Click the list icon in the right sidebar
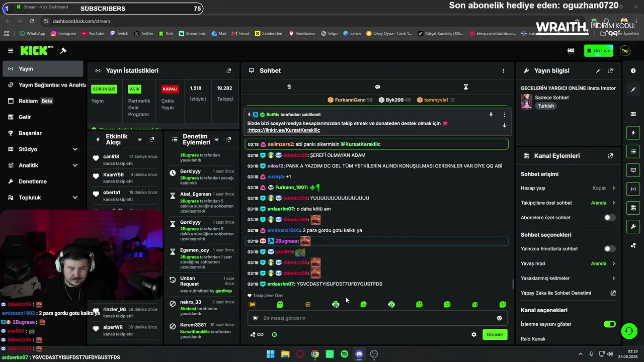The image size is (644, 362). pyautogui.click(x=633, y=151)
